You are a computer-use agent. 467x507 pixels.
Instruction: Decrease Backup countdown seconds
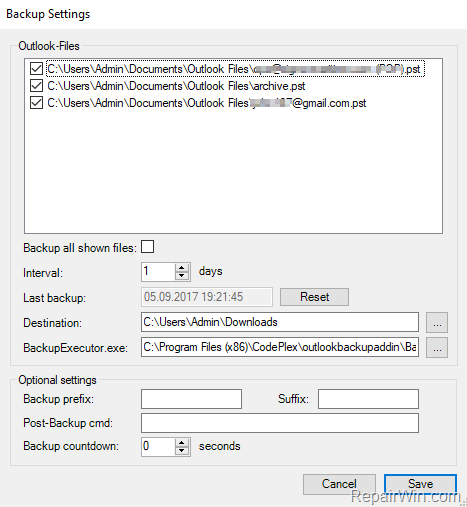(x=182, y=451)
